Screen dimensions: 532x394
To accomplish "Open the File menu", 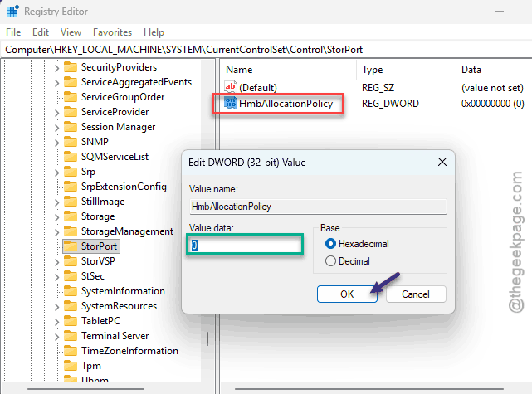I will click(13, 32).
